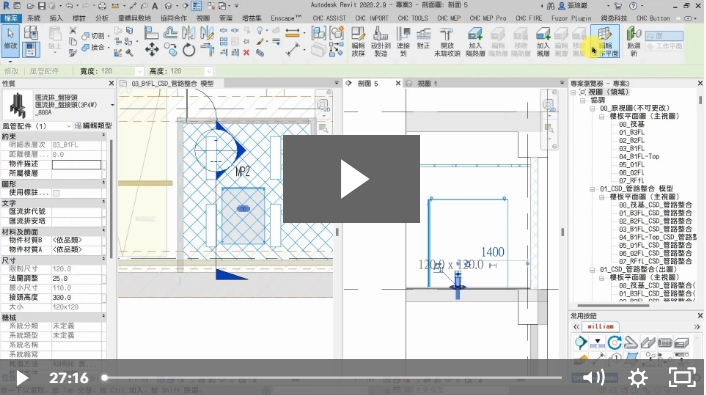Collapse the 約束 section in properties

tap(104, 136)
